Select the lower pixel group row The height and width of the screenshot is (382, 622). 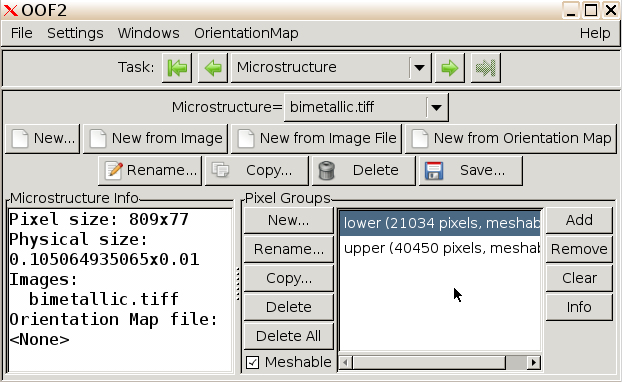(441, 223)
